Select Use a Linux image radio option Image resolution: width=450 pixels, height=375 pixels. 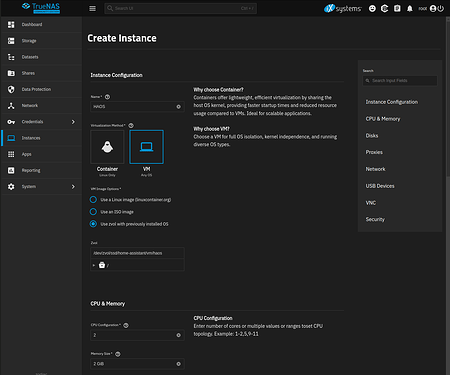pos(93,200)
